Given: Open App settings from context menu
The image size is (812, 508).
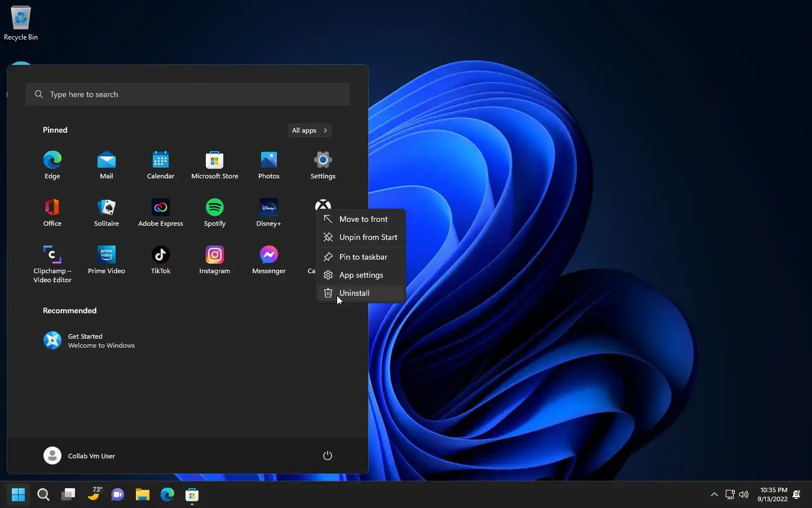Looking at the screenshot, I should click(361, 275).
